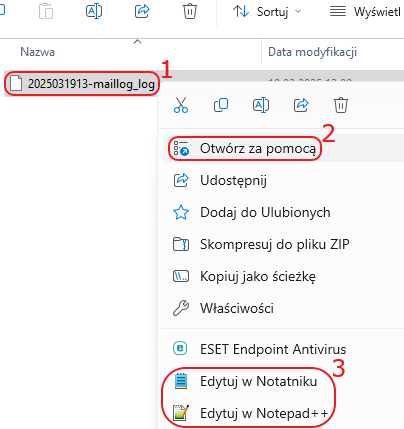Open the Sortuj dropdown
Viewport: 404px width, 429px height.
[x=267, y=12]
